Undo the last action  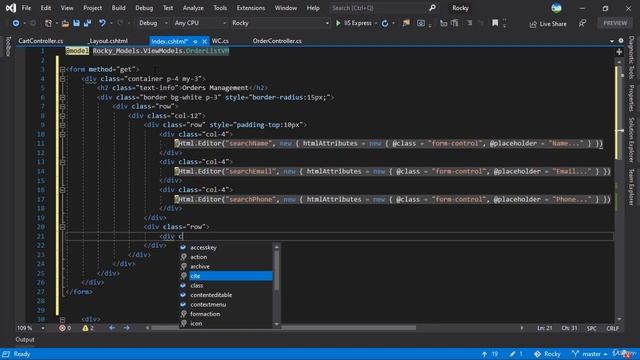click(102, 23)
